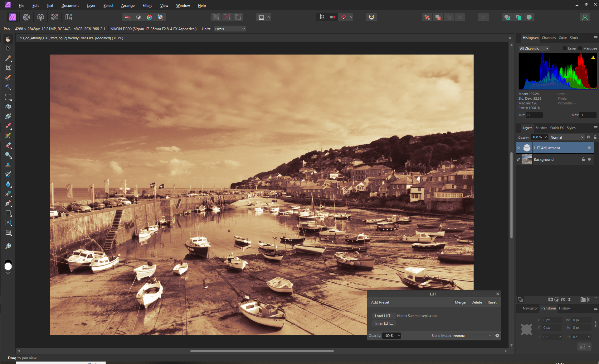The height and width of the screenshot is (364, 599).
Task: Click the Add Live Filter hourglass icon
Action: point(569,299)
